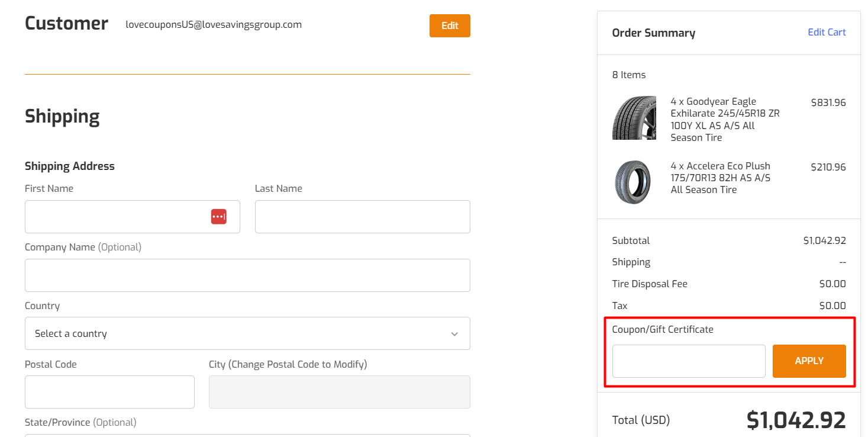Click the red password manager icon in First Name
This screenshot has width=868, height=437.
click(x=219, y=217)
